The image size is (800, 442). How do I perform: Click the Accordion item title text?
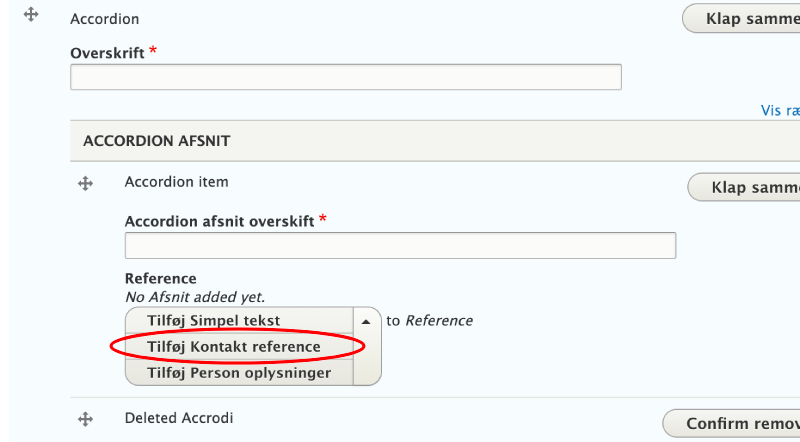click(176, 182)
